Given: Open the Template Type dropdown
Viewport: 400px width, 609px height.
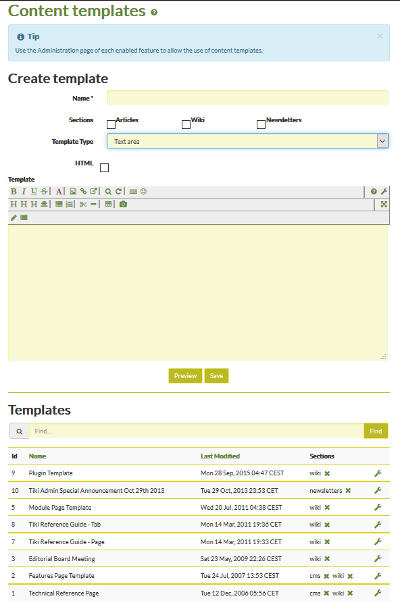Looking at the screenshot, I should click(248, 141).
